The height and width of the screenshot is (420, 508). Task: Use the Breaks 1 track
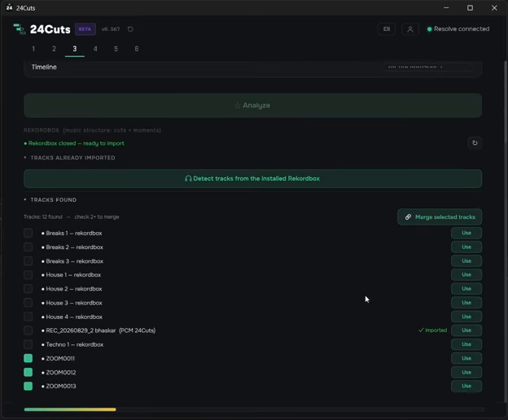(x=466, y=233)
